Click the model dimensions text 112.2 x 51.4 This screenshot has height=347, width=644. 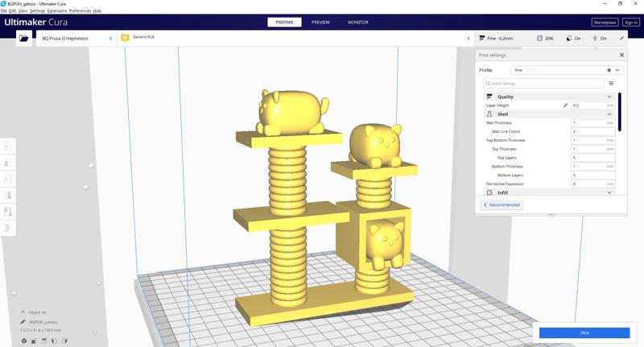tap(41, 330)
